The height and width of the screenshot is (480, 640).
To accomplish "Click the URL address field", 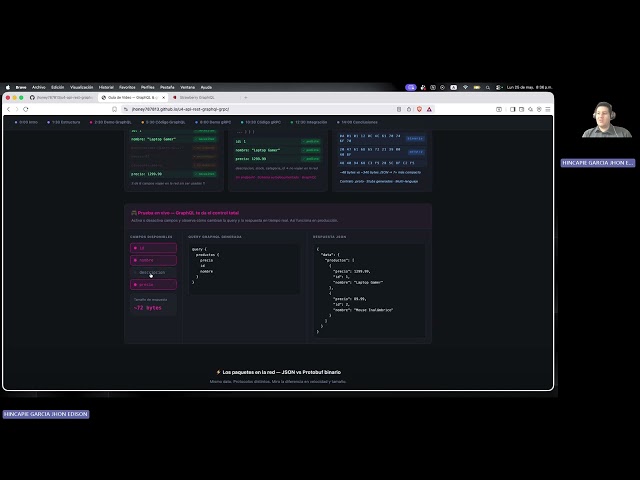I will pyautogui.click(x=261, y=109).
